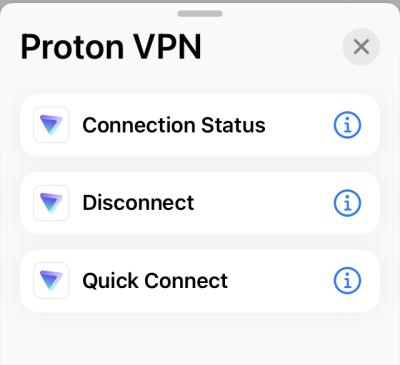The width and height of the screenshot is (400, 365).
Task: Show details of the Disconnect action
Action: pyautogui.click(x=347, y=203)
